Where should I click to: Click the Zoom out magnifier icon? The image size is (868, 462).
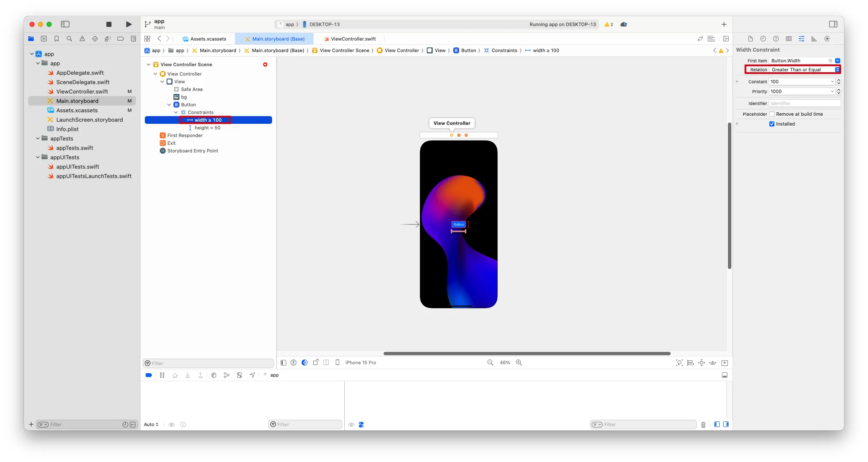coord(490,363)
